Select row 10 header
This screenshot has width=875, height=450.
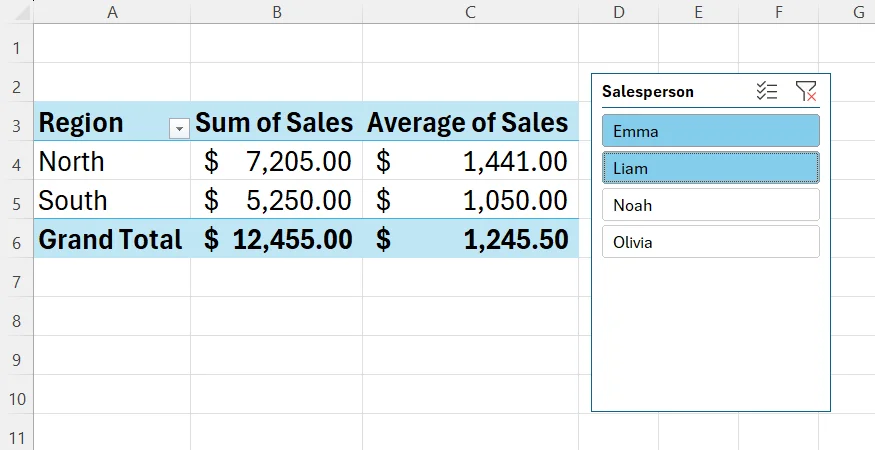click(17, 394)
